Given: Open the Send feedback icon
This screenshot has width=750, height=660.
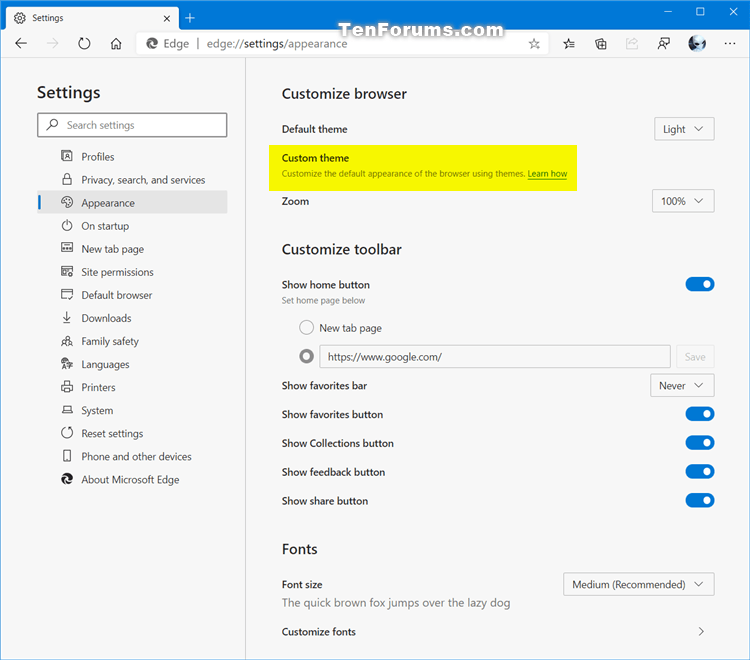Looking at the screenshot, I should click(x=663, y=44).
